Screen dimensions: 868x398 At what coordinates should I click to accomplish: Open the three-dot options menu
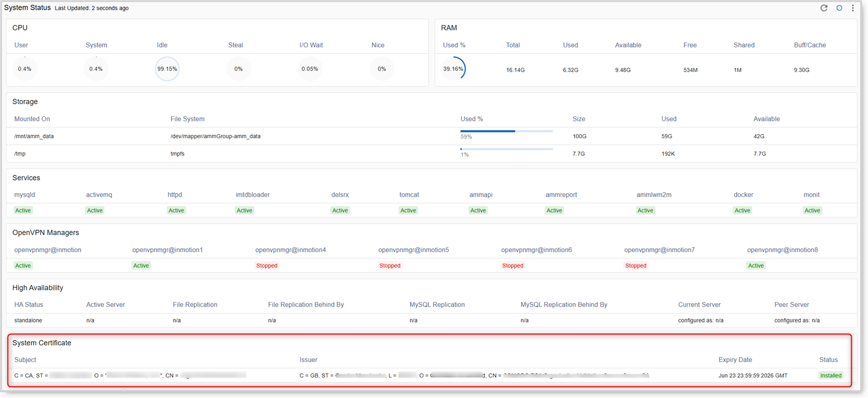point(853,8)
